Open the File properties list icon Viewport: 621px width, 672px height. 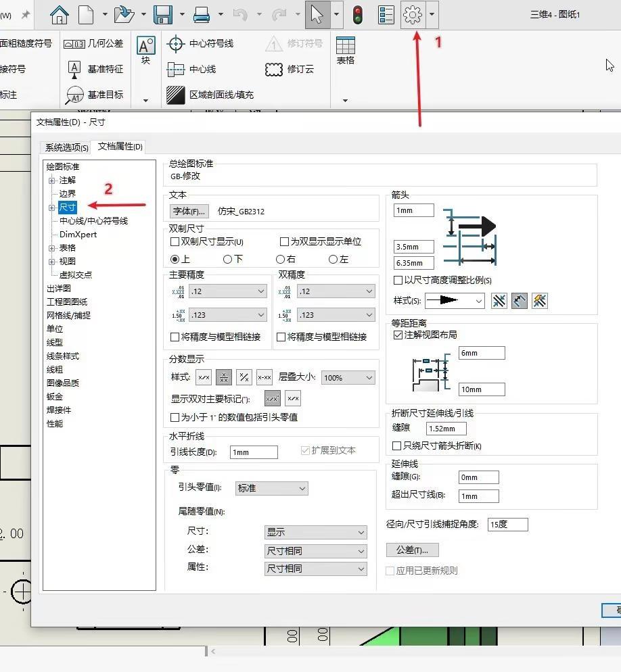(x=386, y=15)
